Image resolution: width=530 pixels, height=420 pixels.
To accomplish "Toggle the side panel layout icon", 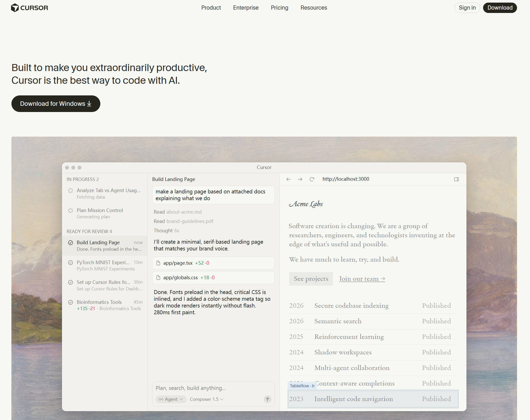I will point(456,179).
